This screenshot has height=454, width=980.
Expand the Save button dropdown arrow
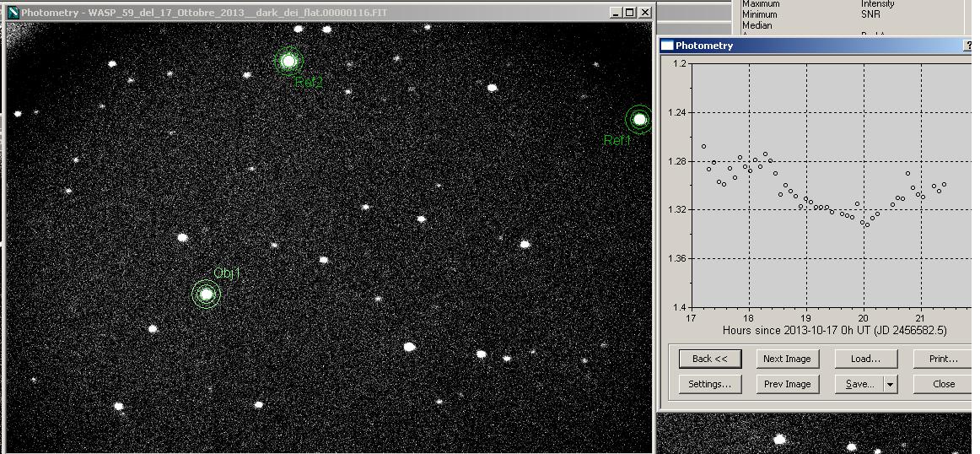click(889, 384)
